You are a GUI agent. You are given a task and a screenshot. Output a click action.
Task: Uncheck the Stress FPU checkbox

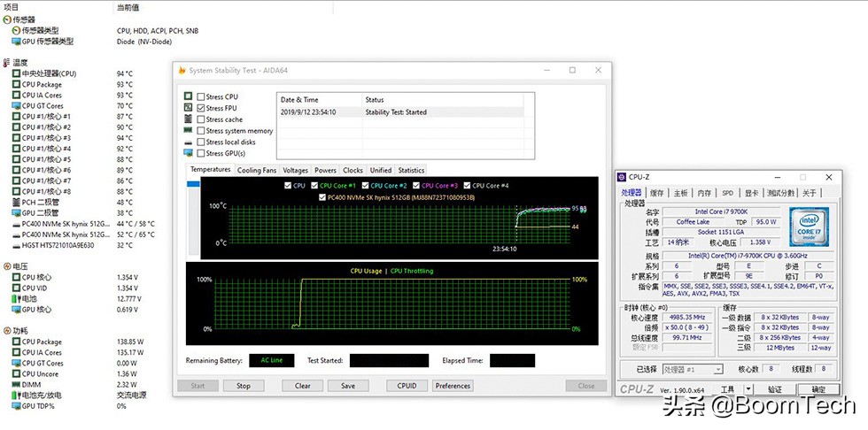click(x=201, y=109)
